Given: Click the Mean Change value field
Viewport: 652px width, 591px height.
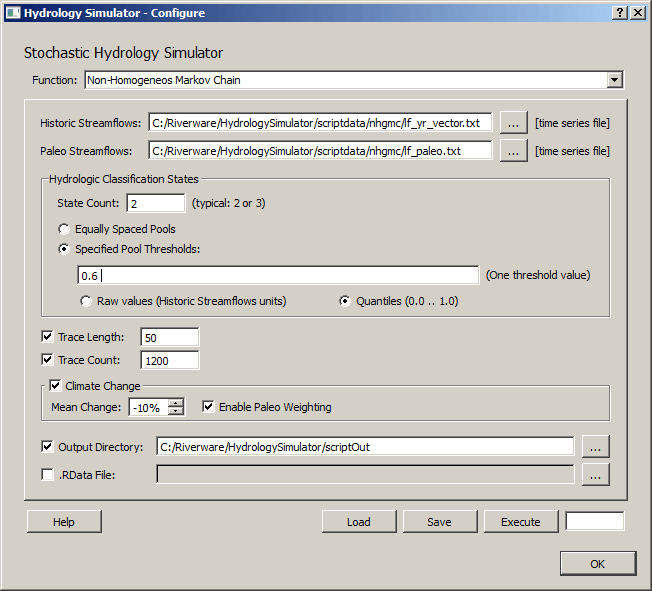Looking at the screenshot, I should [148, 408].
